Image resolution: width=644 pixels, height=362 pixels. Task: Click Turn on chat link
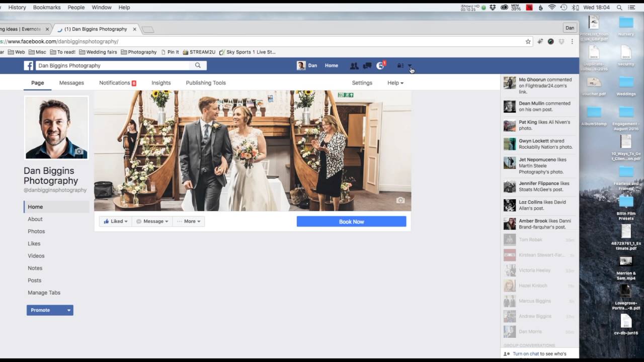click(526, 354)
